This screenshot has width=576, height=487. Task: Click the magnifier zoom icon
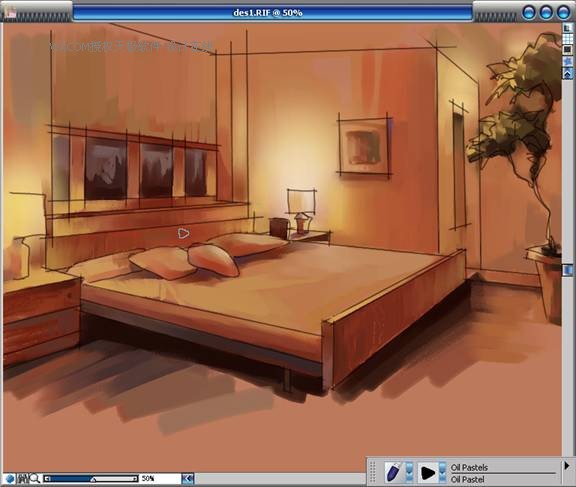click(35, 479)
